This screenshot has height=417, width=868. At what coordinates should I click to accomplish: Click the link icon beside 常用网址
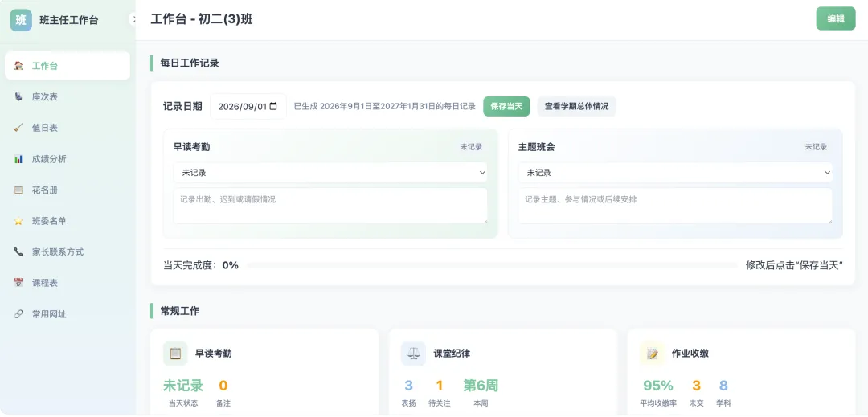[x=18, y=313]
